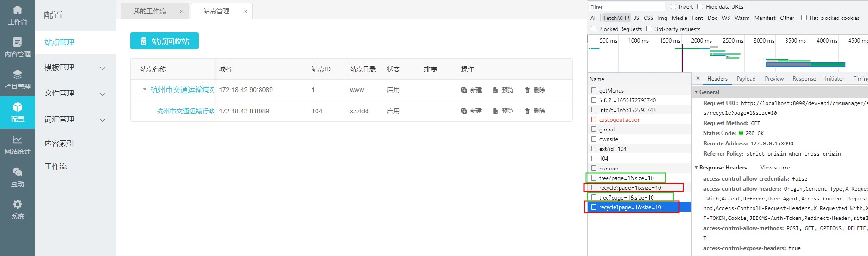Open the Payload tab in DevTools
The width and height of the screenshot is (868, 256).
point(746,79)
